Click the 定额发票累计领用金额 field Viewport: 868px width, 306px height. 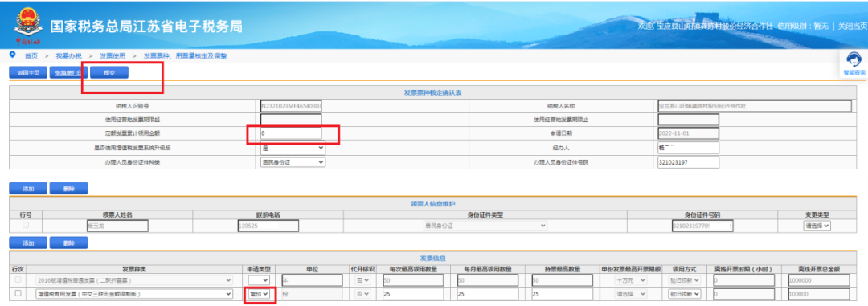[291, 133]
